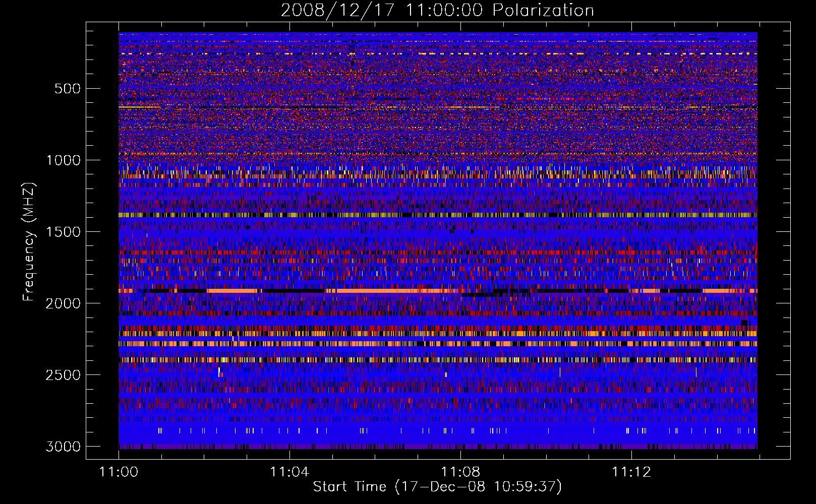Click the 1500 frequency tick label

coord(63,232)
